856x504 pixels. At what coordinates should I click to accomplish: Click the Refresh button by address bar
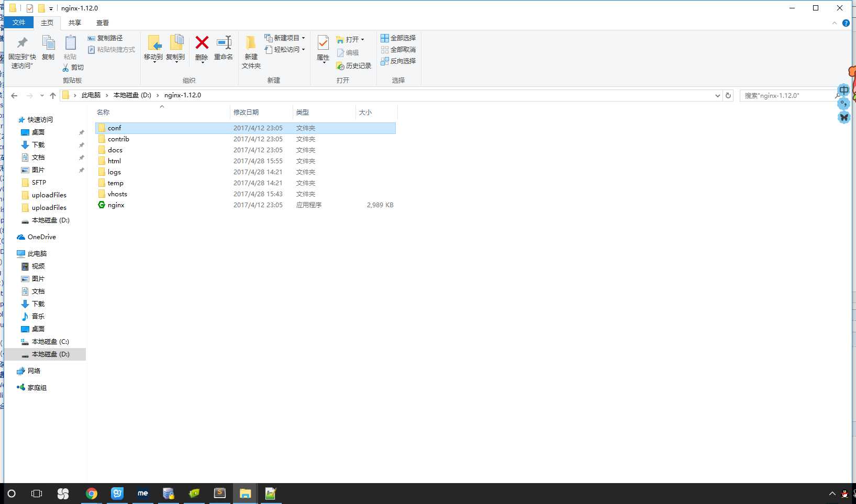tap(728, 96)
